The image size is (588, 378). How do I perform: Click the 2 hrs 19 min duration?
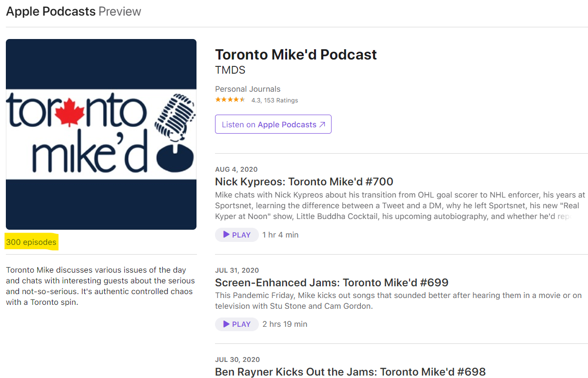[x=285, y=324]
